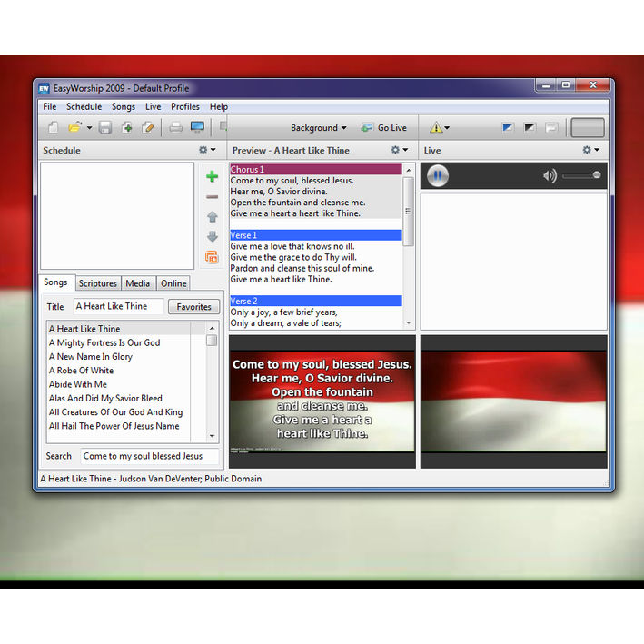Select the Verse 2 header in preview
Screen dimensions: 644x644
pos(316,301)
